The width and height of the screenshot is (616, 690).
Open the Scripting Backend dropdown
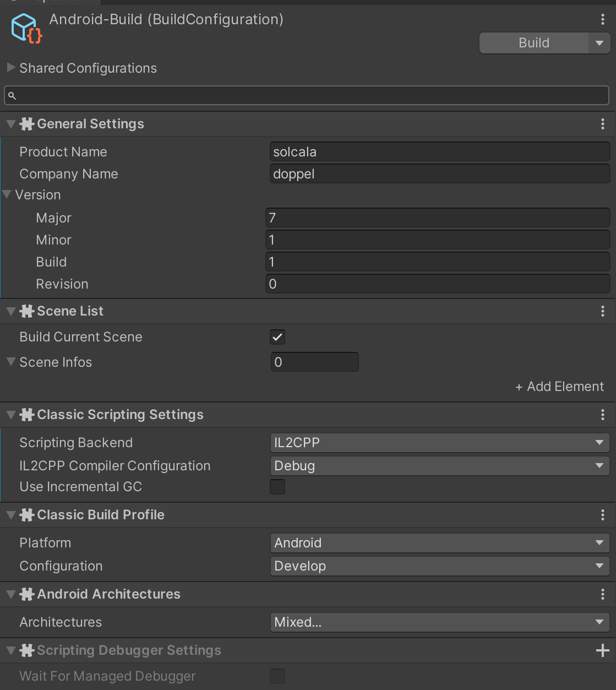coord(439,443)
